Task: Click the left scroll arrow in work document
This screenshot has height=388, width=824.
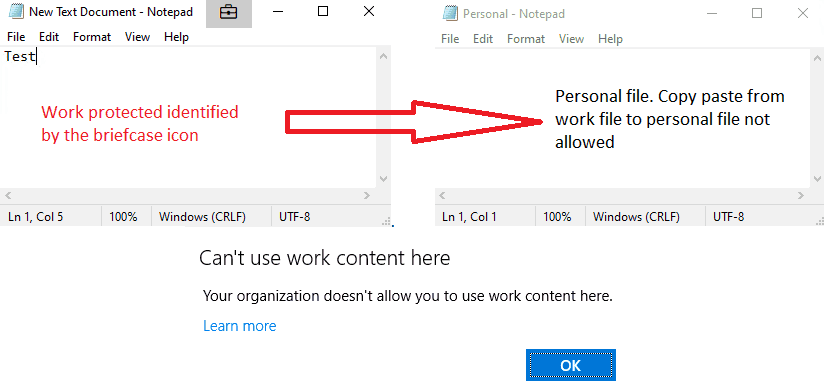Action: 8,196
